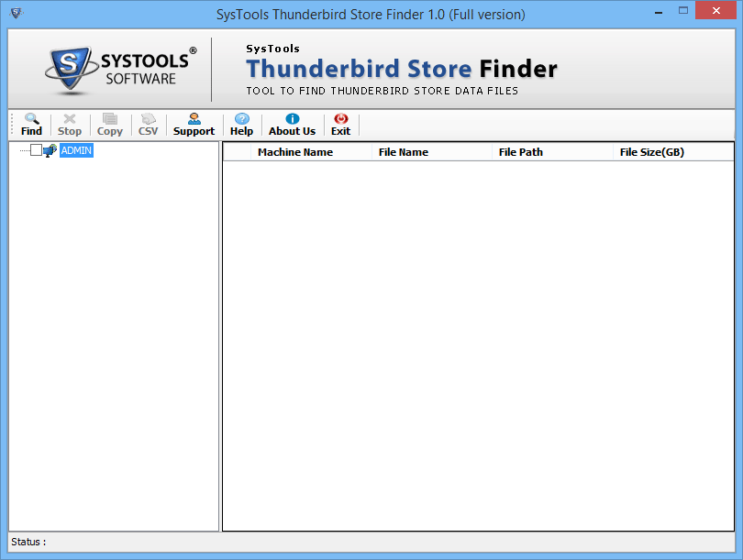Click the blank header cell before Machine Name
743x560 pixels.
(237, 152)
